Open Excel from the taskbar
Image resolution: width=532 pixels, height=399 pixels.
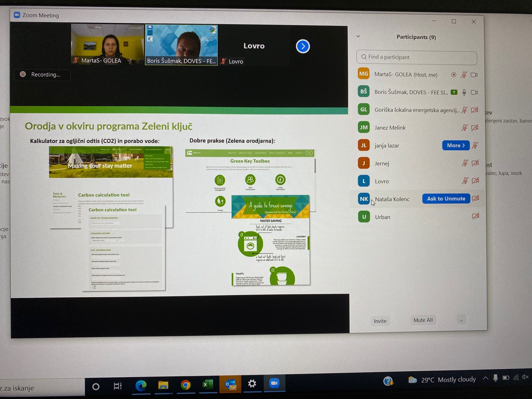pos(208,384)
